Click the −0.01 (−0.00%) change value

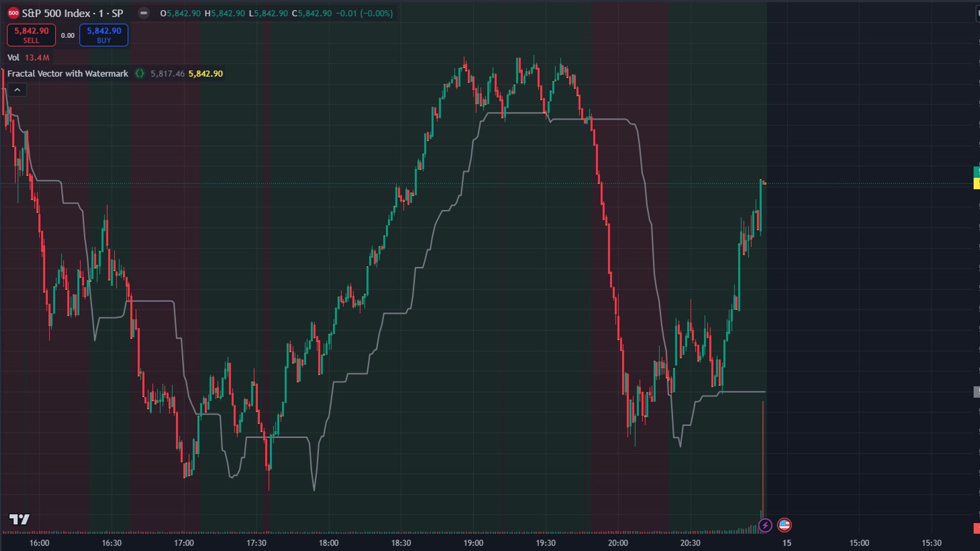(364, 13)
